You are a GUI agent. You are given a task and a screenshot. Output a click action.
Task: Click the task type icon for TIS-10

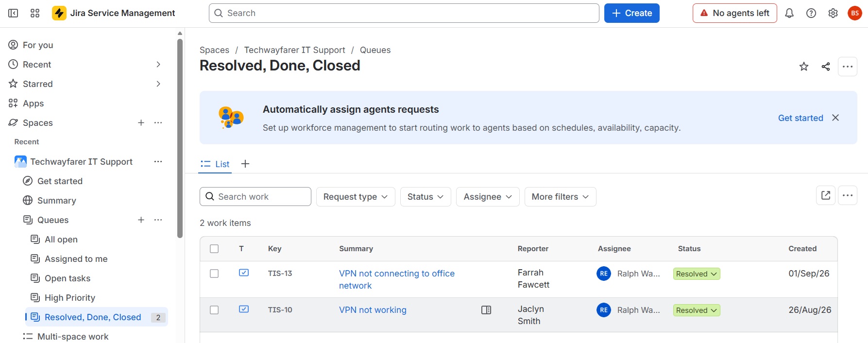(244, 309)
